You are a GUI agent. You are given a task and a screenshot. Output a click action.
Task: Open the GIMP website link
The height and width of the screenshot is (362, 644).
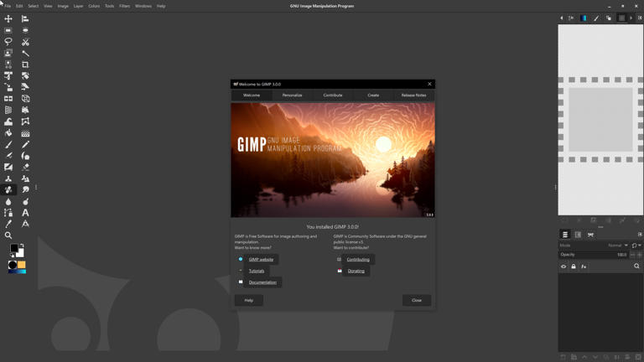261,260
